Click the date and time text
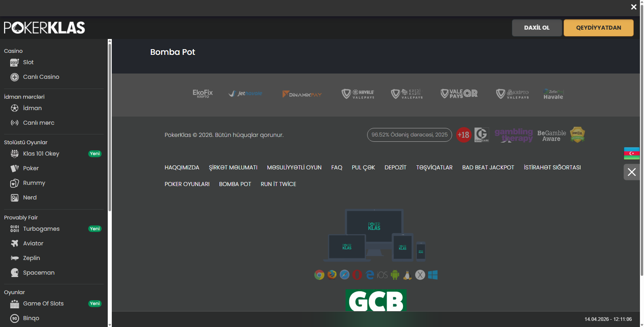The width and height of the screenshot is (644, 327). coord(608,319)
